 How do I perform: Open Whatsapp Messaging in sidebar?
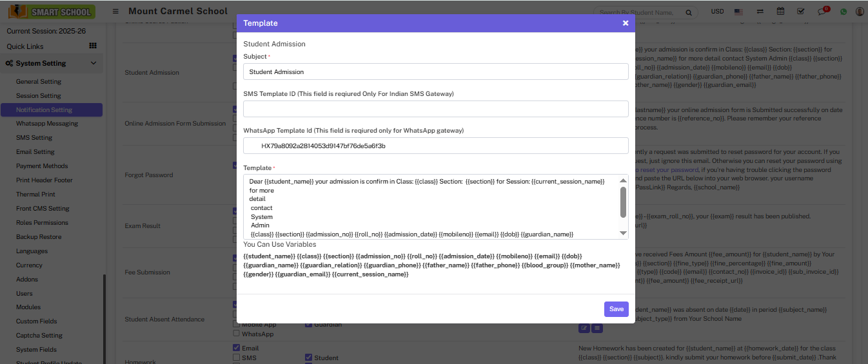pyautogui.click(x=47, y=124)
